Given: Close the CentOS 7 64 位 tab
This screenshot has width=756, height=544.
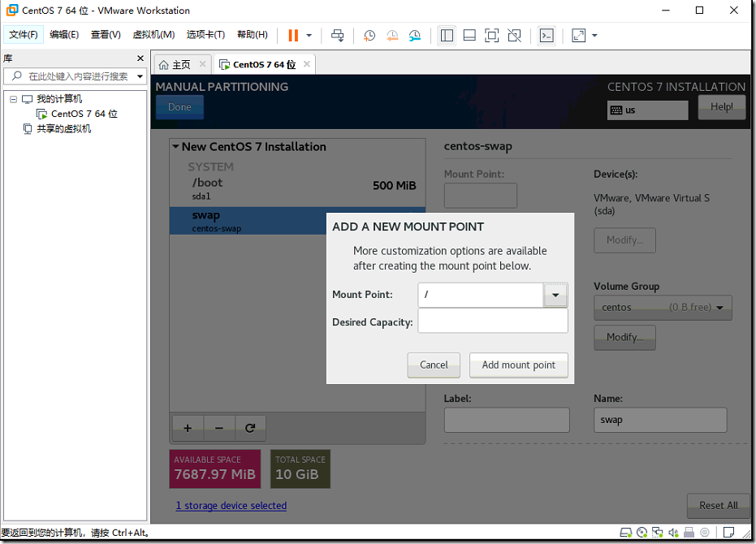Looking at the screenshot, I should coord(307,64).
